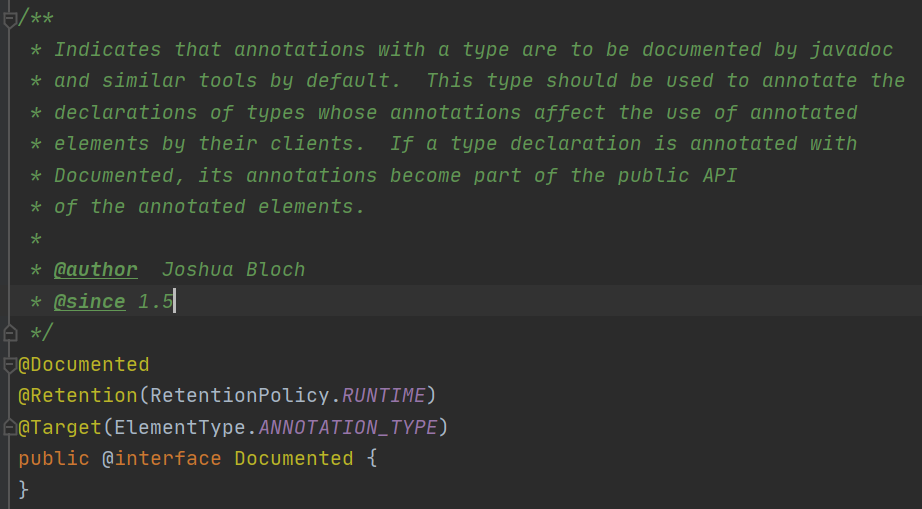
Task: Click the @Retention annotation
Action: 78,396
